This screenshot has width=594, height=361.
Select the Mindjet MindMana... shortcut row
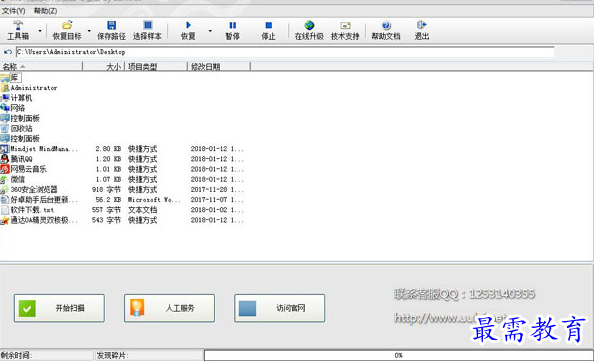[122, 149]
